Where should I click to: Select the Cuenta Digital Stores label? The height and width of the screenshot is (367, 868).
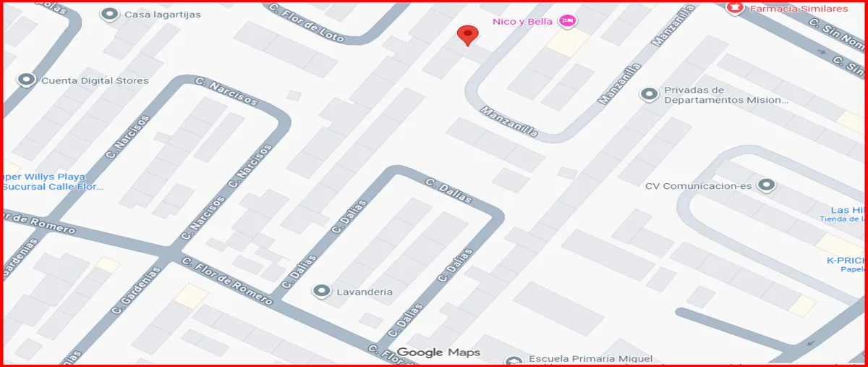click(95, 80)
